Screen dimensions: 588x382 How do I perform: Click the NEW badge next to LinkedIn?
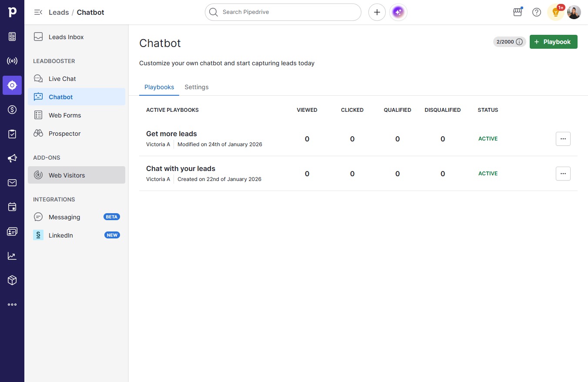112,235
